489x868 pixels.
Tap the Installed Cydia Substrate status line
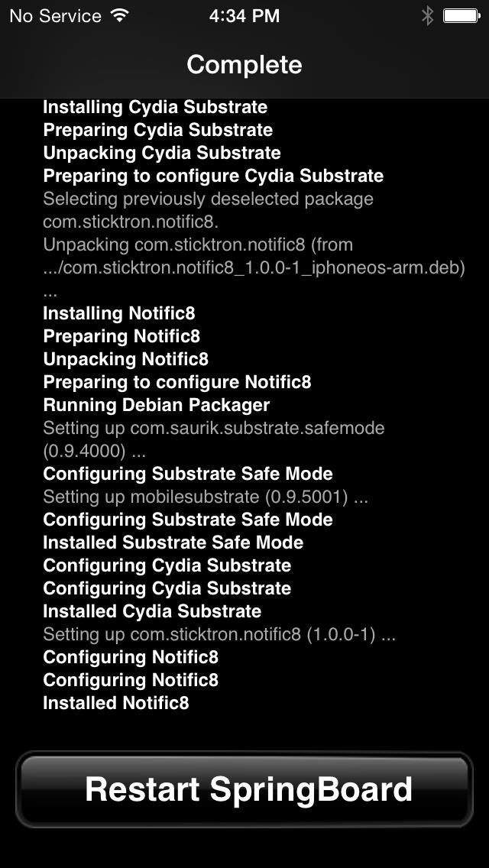[x=153, y=611]
